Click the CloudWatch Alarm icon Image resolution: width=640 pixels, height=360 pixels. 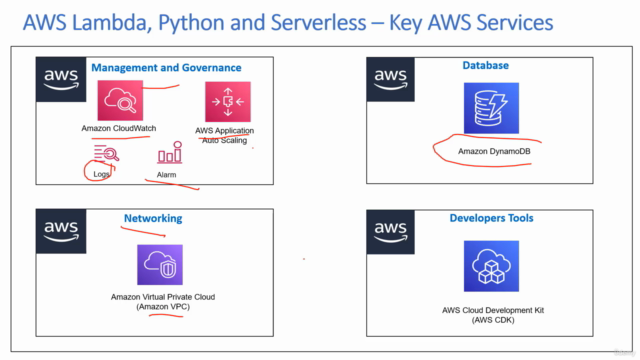pyautogui.click(x=170, y=153)
